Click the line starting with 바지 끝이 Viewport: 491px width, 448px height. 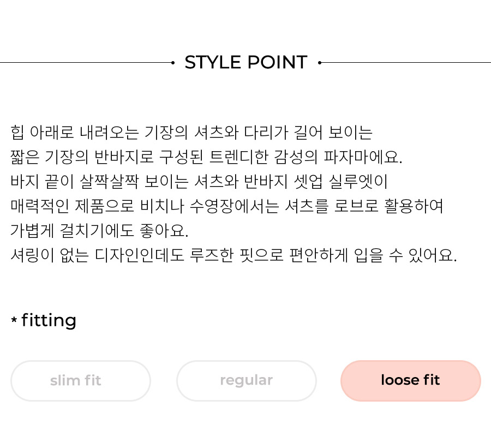pos(199,181)
